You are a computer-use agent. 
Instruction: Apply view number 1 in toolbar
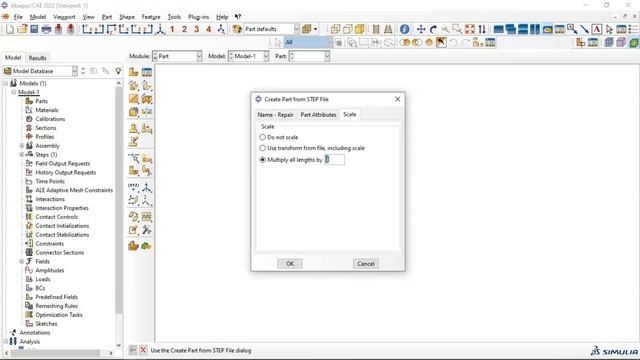pyautogui.click(x=172, y=29)
